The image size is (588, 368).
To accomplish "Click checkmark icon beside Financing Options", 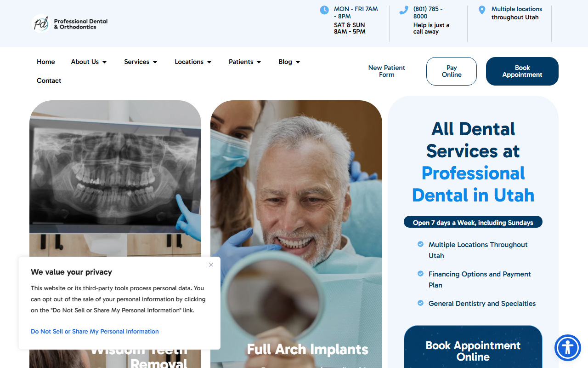I will coord(420,274).
